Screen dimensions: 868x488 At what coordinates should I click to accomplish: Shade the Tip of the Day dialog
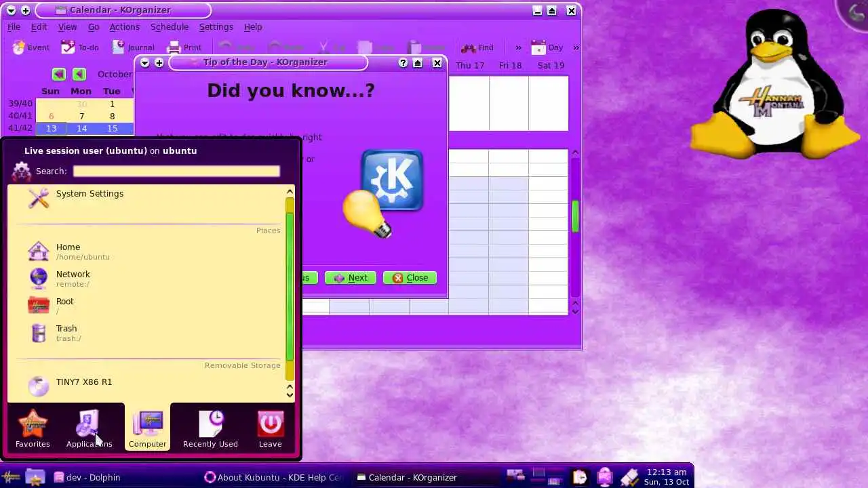[418, 62]
